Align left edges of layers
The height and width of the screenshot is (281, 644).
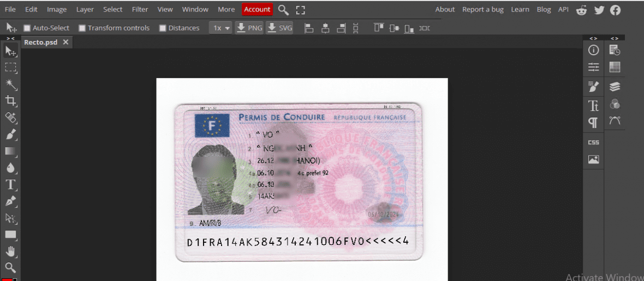[x=309, y=28]
